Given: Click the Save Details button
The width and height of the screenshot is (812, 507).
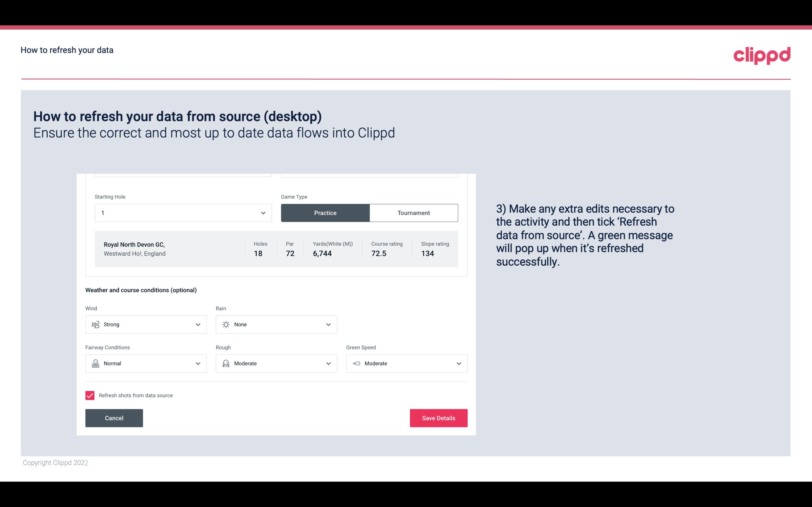Looking at the screenshot, I should pyautogui.click(x=438, y=418).
